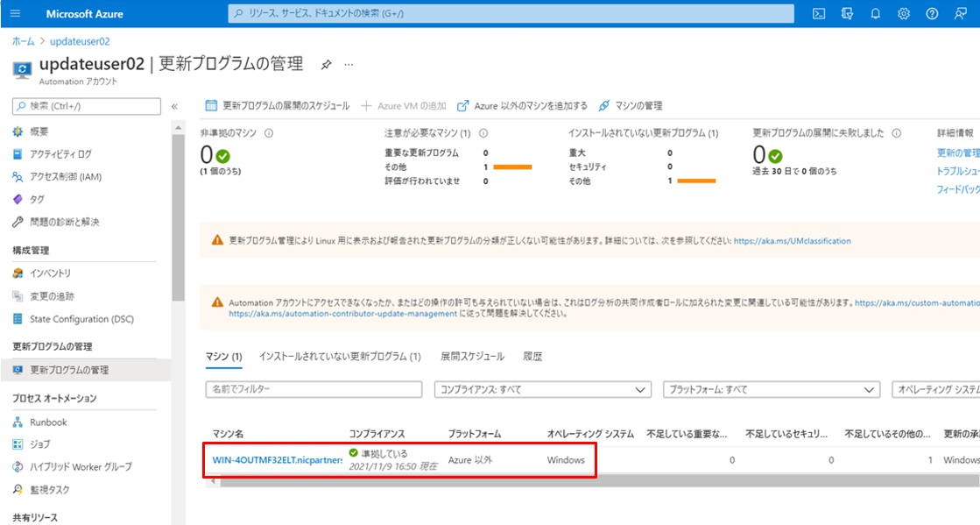Click the updateuser02 breadcrumb
980x525 pixels.
point(80,41)
